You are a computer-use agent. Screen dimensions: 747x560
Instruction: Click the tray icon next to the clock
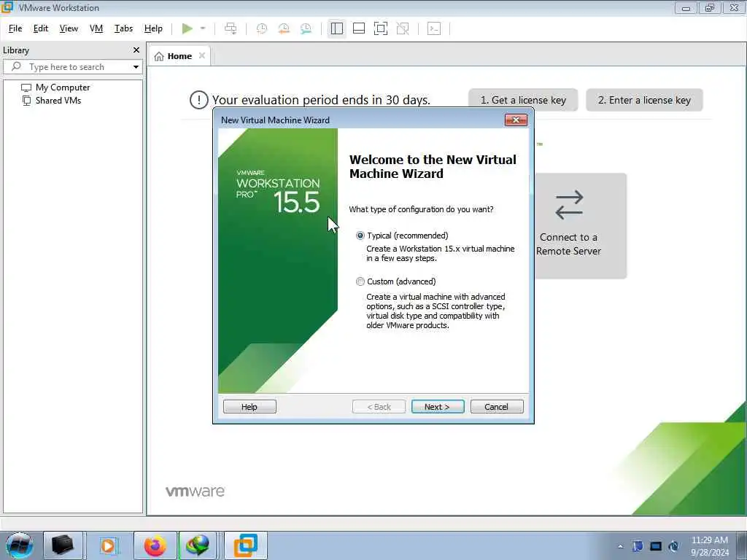[673, 546]
